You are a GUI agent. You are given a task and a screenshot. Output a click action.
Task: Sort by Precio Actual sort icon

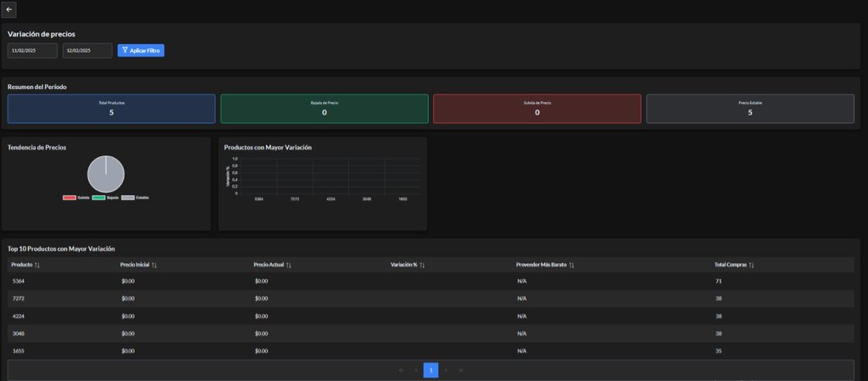289,265
